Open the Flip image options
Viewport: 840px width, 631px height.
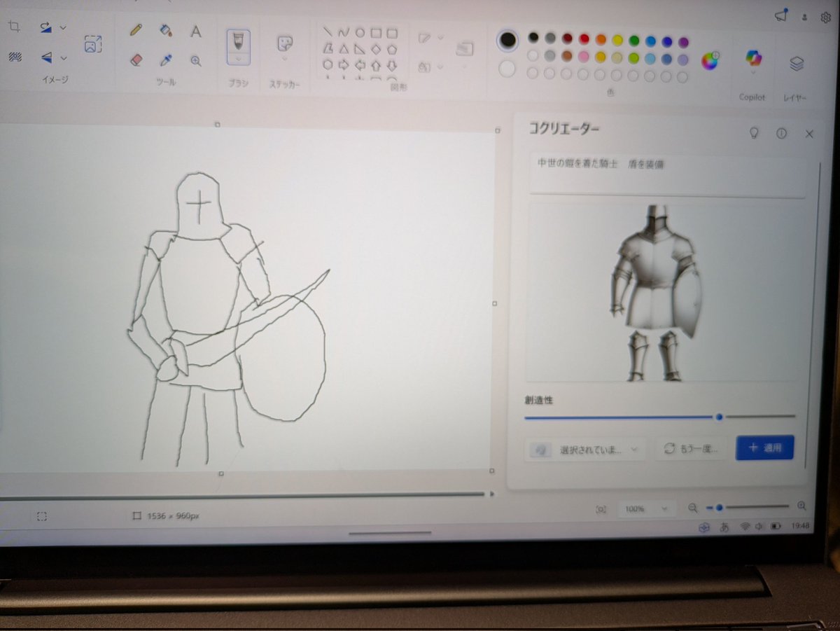coord(46,57)
